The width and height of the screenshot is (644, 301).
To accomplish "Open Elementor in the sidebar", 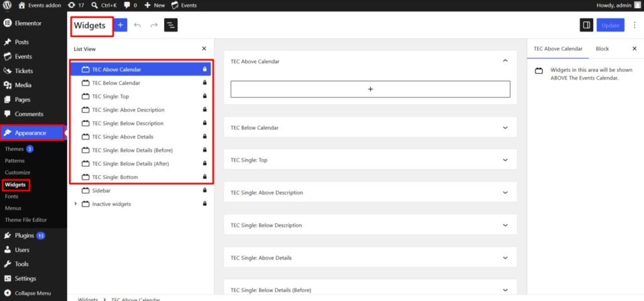I will [28, 23].
